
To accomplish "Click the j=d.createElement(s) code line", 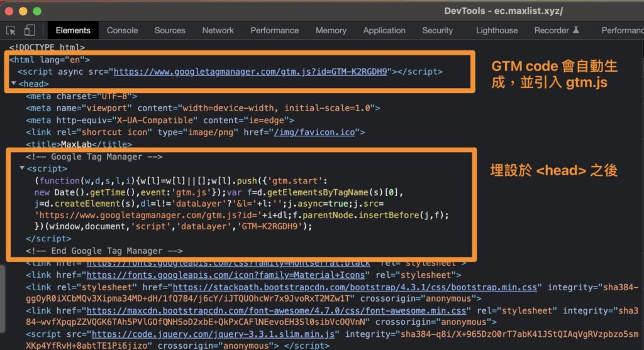I will [209, 204].
